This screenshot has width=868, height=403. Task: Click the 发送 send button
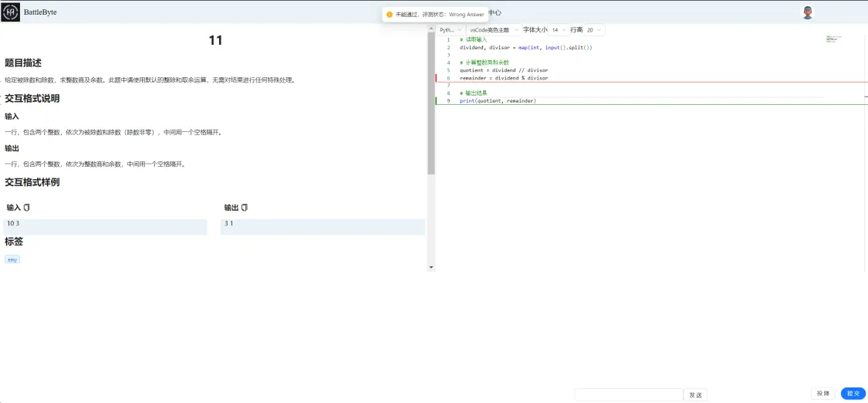[x=695, y=395]
